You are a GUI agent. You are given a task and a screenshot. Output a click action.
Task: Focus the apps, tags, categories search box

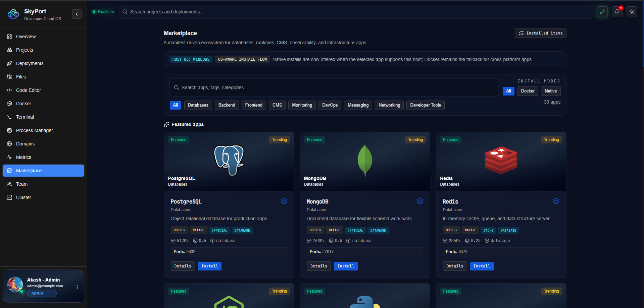coord(334,87)
